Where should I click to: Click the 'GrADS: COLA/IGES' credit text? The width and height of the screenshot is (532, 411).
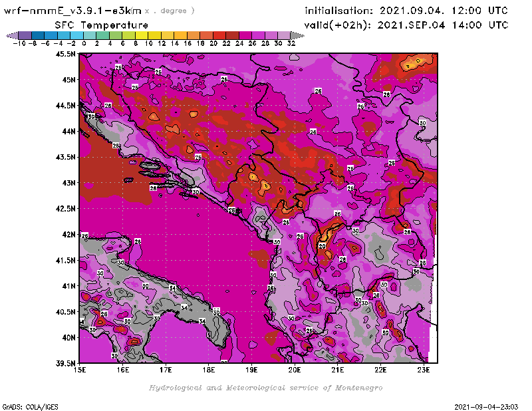(x=30, y=407)
